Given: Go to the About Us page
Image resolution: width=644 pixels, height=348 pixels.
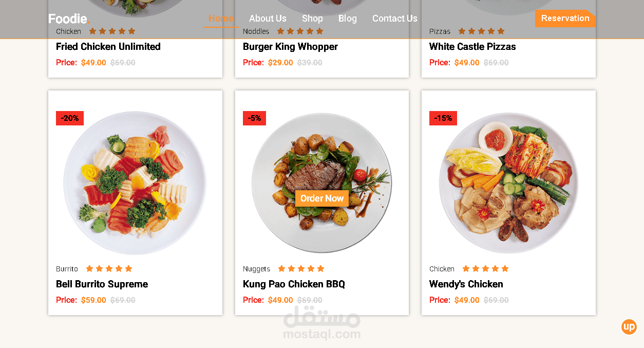Looking at the screenshot, I should (x=268, y=19).
